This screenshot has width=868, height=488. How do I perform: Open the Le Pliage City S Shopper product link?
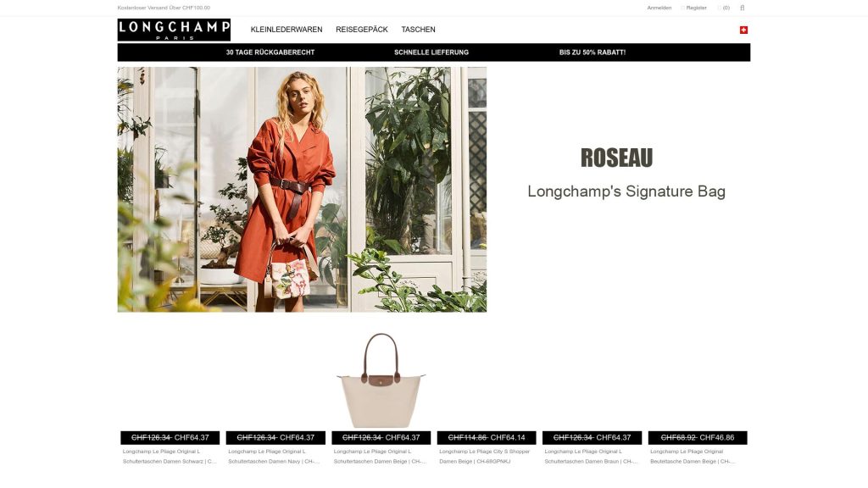point(484,457)
